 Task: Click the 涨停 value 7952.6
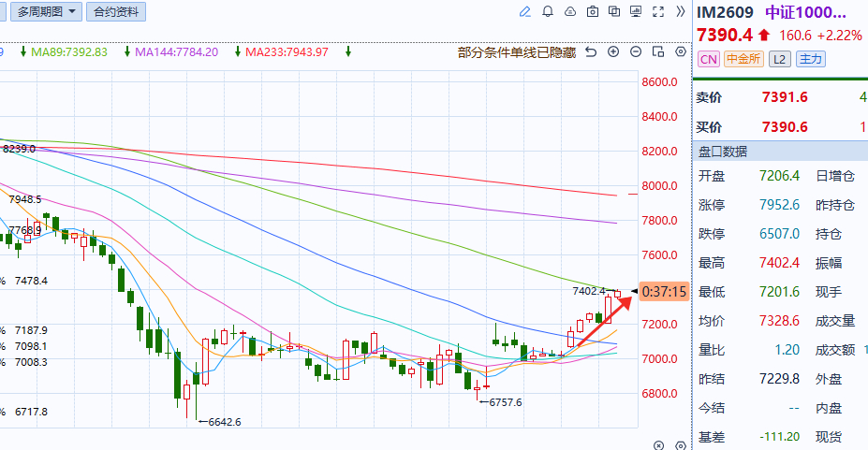[x=779, y=205]
